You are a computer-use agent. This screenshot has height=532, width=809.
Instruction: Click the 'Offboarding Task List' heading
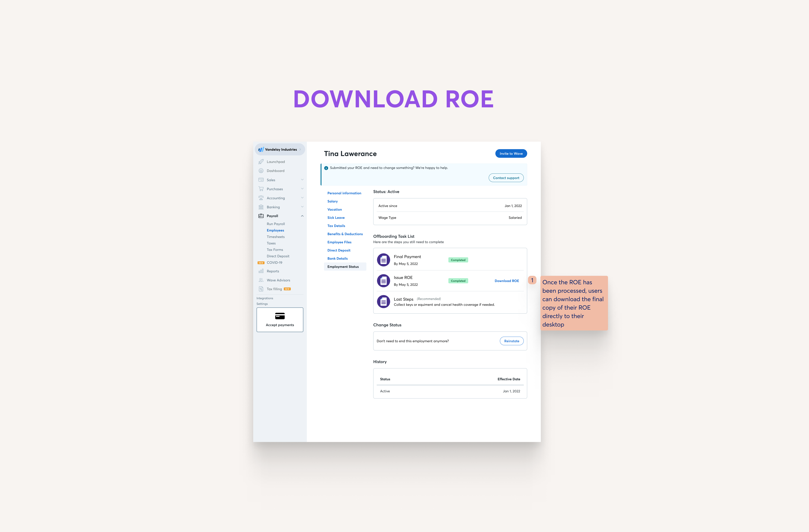point(394,236)
